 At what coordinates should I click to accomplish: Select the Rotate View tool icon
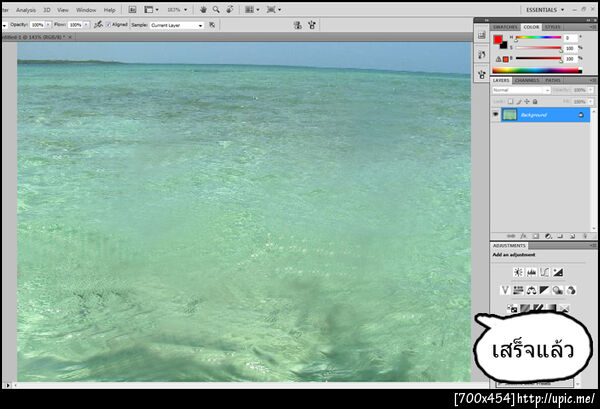pos(230,10)
